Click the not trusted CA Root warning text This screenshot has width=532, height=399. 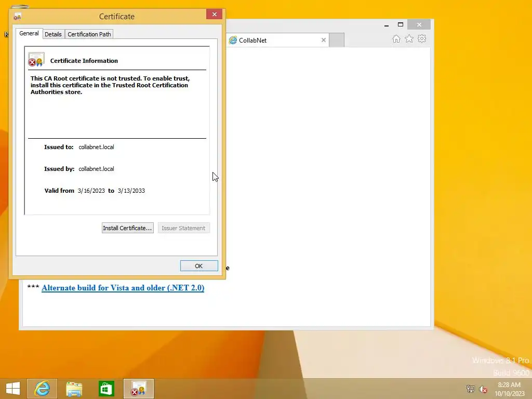click(110, 85)
